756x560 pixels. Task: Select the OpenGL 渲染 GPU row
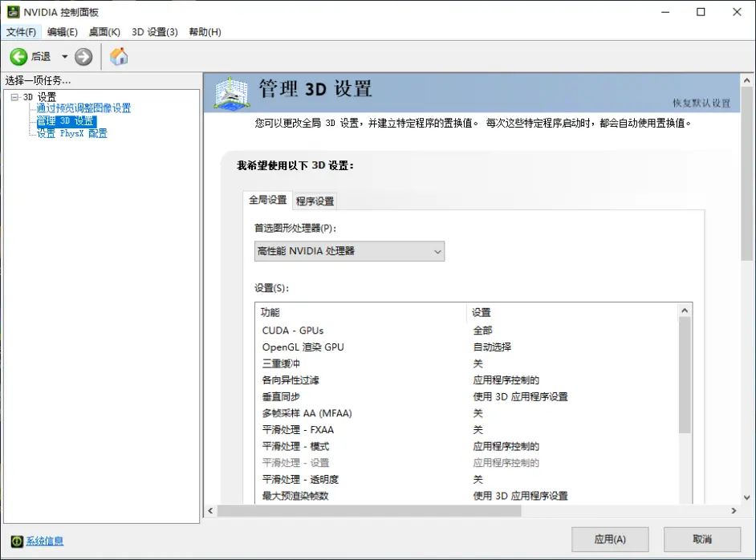pyautogui.click(x=467, y=347)
